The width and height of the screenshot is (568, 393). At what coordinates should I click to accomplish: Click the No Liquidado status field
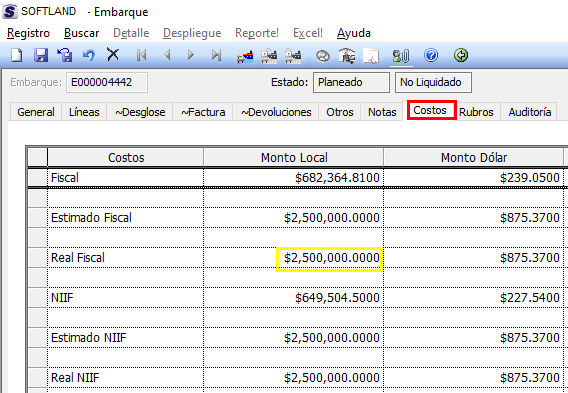pyautogui.click(x=433, y=83)
